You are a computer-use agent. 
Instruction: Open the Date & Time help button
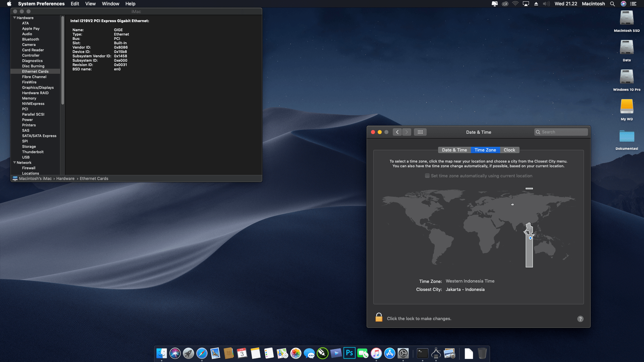(580, 319)
